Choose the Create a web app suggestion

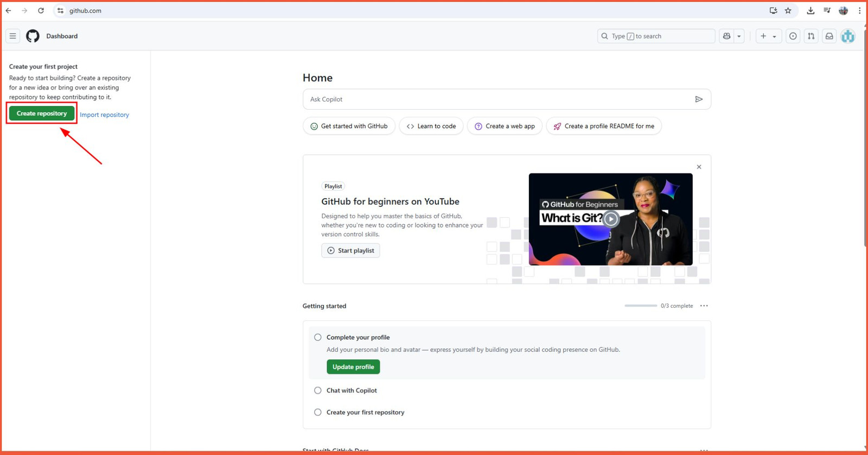point(505,126)
